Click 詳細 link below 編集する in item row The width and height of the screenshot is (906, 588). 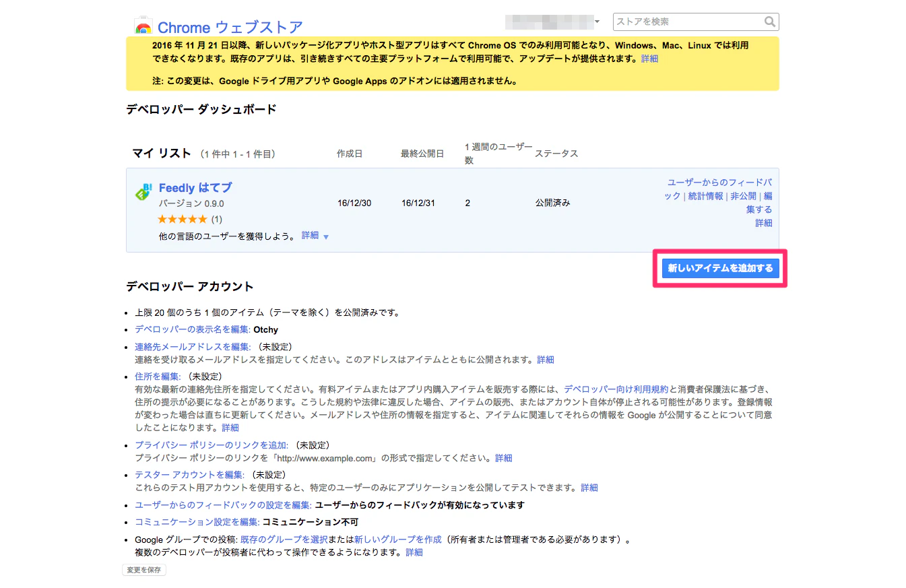[763, 223]
